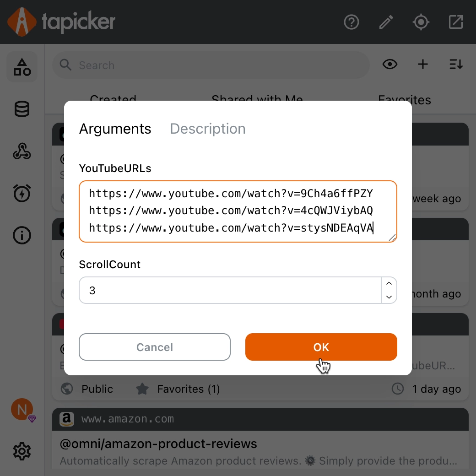Viewport: 476px width, 476px height.
Task: Switch to the Description tab
Action: (x=208, y=129)
